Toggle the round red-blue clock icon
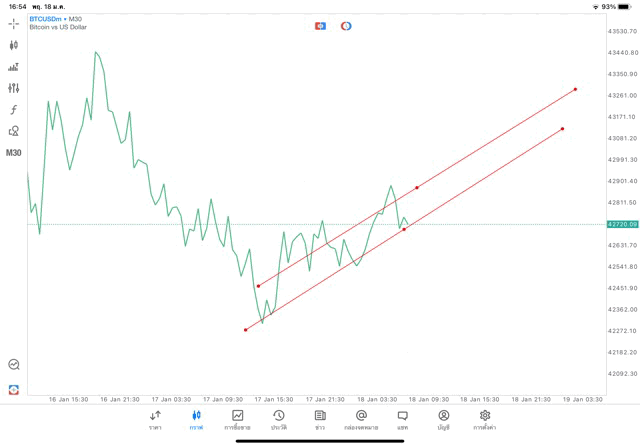The height and width of the screenshot is (447, 640). click(x=346, y=26)
